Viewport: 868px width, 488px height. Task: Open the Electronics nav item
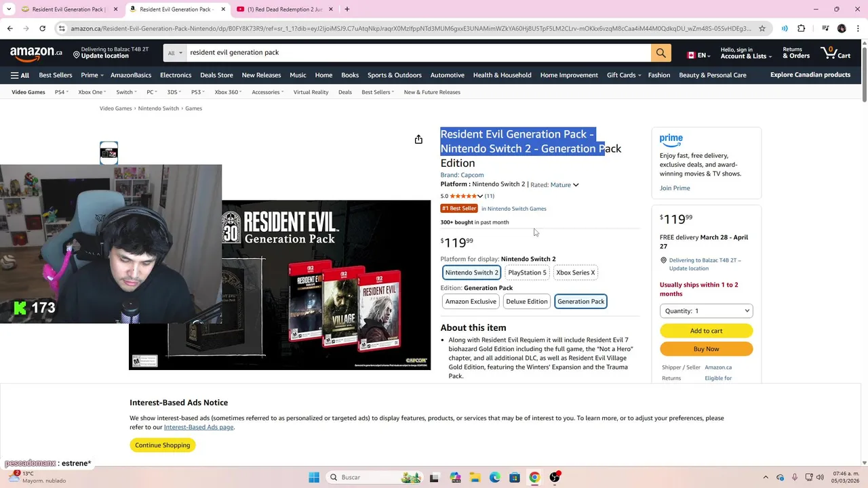tap(176, 75)
